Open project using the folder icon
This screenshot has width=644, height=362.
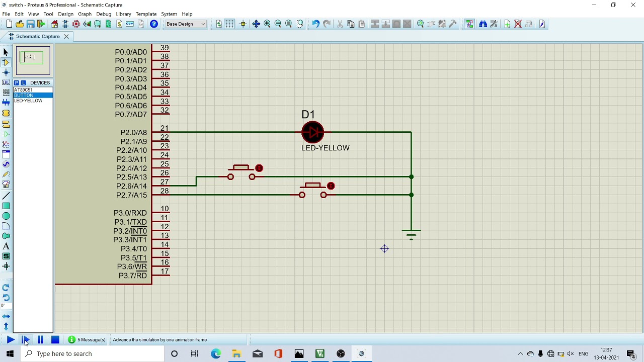pyautogui.click(x=20, y=24)
